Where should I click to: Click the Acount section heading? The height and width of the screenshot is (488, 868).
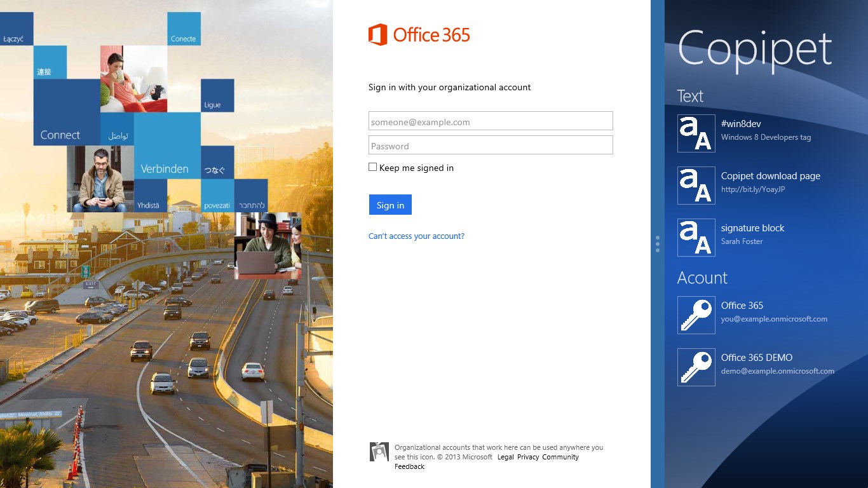702,278
